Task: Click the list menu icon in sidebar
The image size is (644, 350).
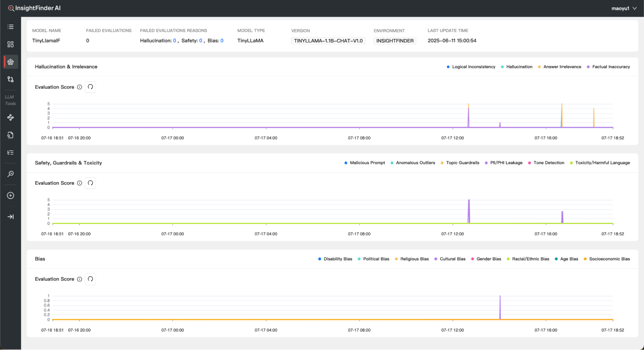Action: tap(10, 27)
